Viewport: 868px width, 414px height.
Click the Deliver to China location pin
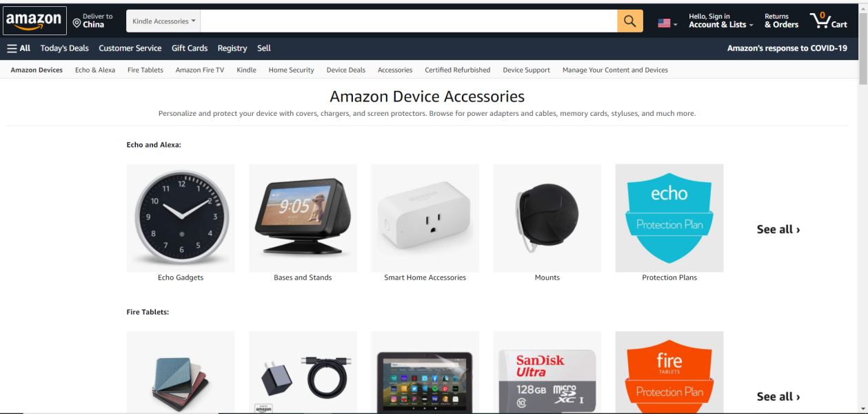tap(77, 23)
